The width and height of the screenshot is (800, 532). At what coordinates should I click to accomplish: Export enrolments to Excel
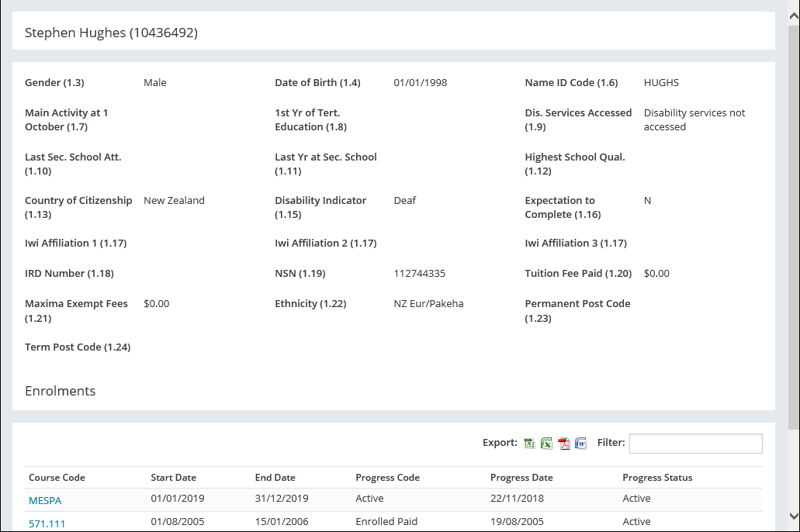(x=546, y=444)
